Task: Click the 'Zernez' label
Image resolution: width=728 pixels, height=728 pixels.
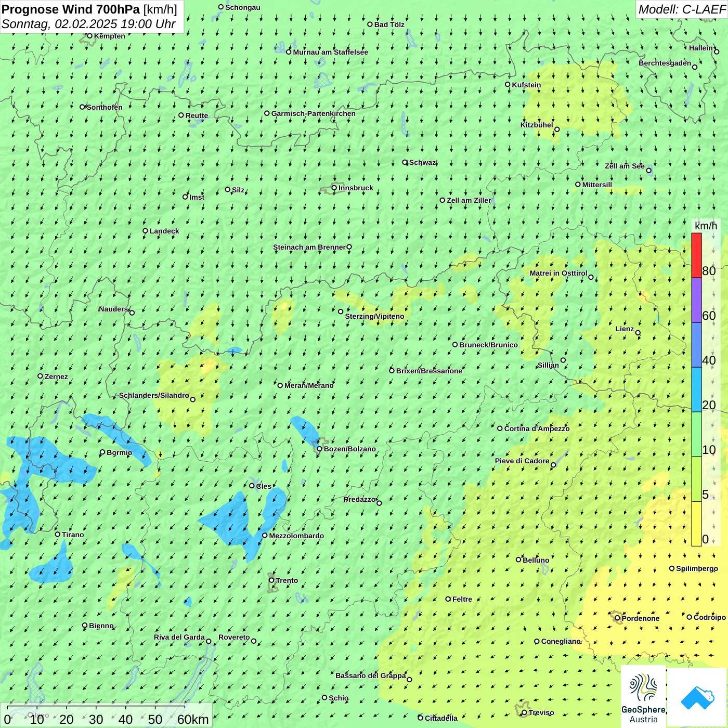Action: pyautogui.click(x=56, y=376)
